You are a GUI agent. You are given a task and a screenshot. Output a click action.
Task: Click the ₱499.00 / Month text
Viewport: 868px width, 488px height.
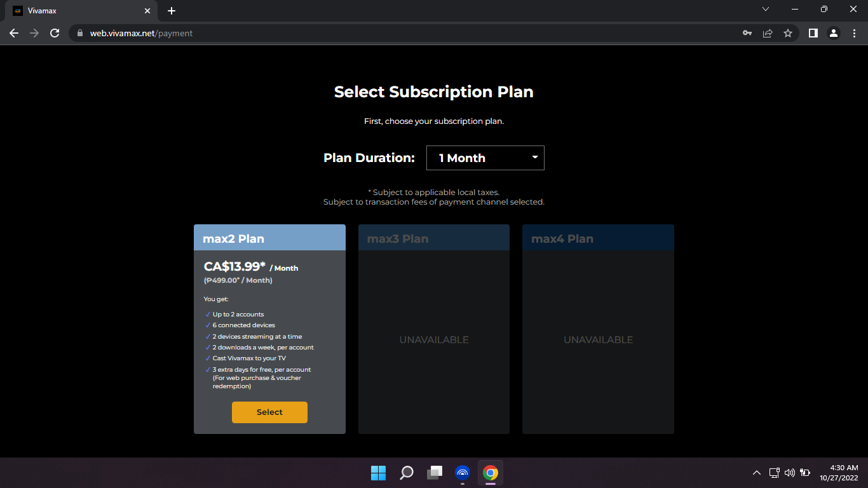pos(238,280)
